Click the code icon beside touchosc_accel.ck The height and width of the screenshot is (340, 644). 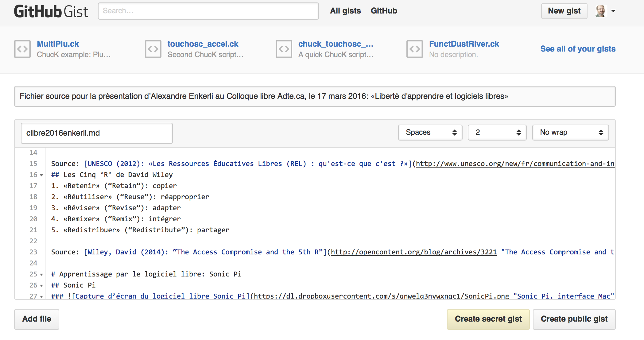point(153,49)
